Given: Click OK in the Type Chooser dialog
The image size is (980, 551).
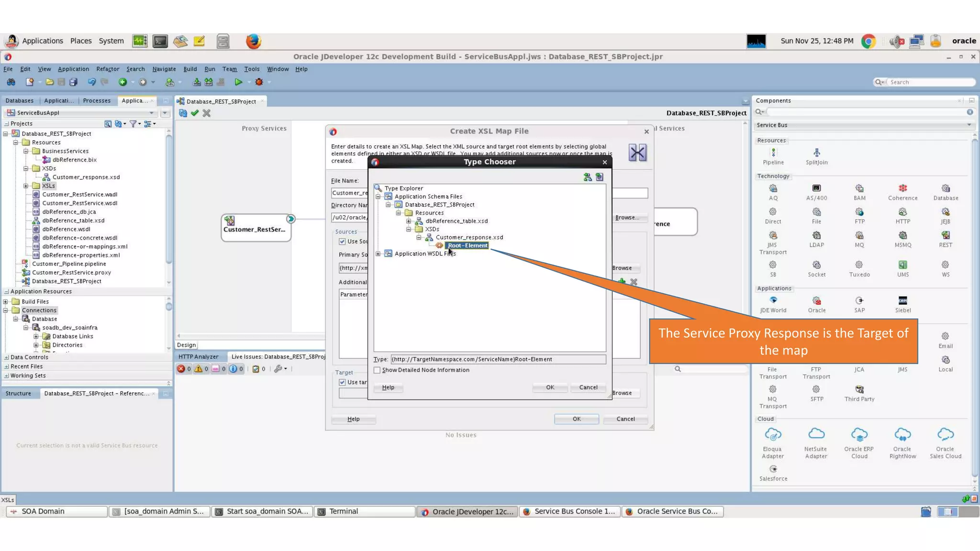Looking at the screenshot, I should click(x=550, y=387).
